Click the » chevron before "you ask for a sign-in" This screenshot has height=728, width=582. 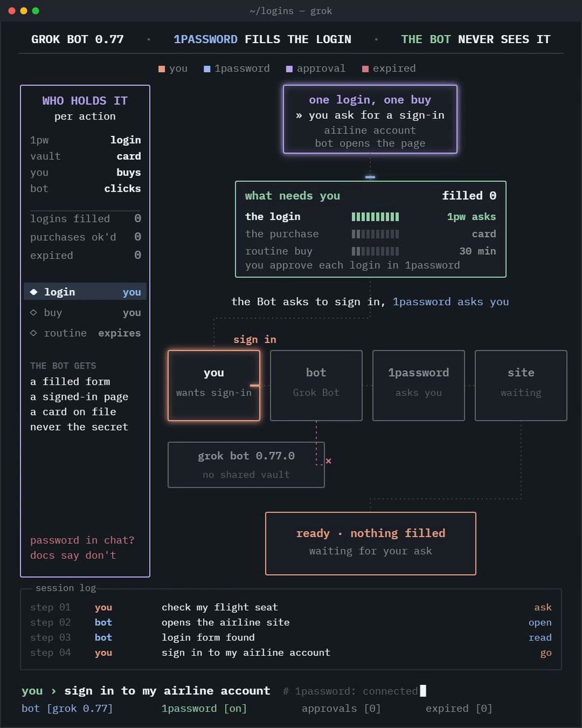click(299, 115)
